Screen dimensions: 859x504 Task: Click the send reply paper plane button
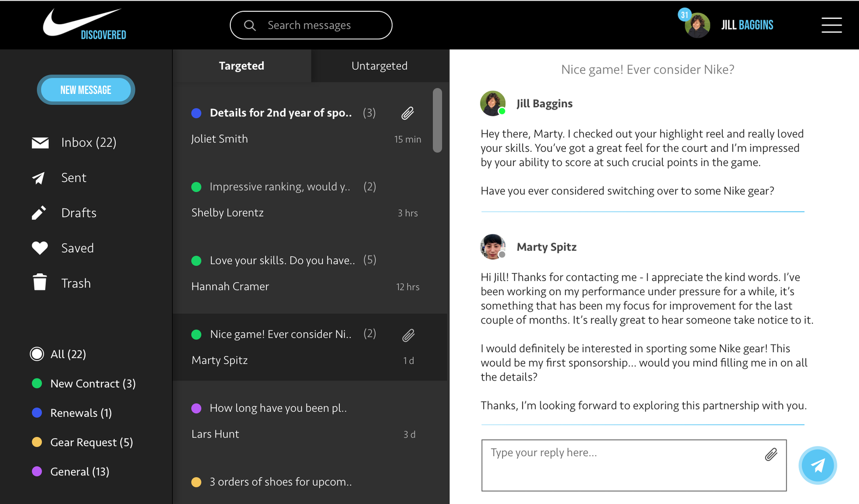point(817,465)
